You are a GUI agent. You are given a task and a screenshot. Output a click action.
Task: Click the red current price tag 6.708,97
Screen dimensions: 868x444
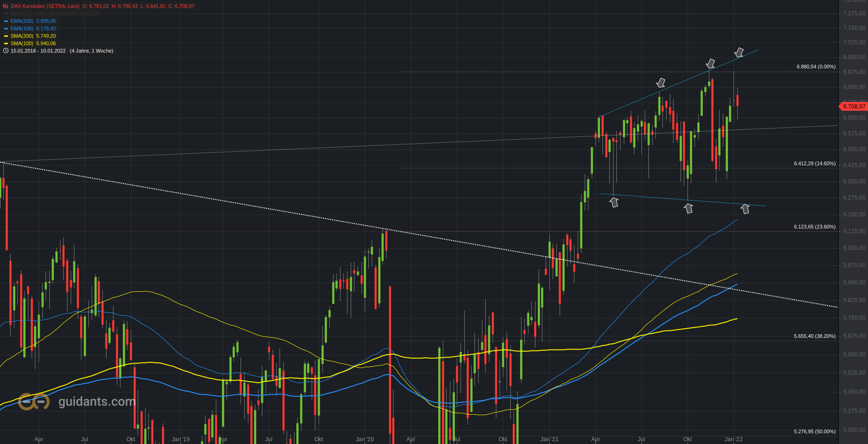pos(854,107)
